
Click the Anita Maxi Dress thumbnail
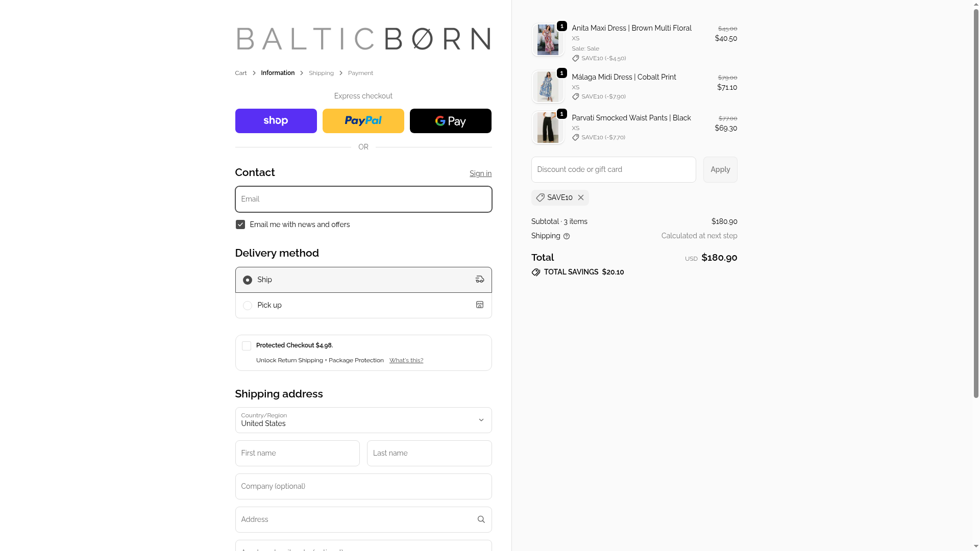click(x=548, y=40)
